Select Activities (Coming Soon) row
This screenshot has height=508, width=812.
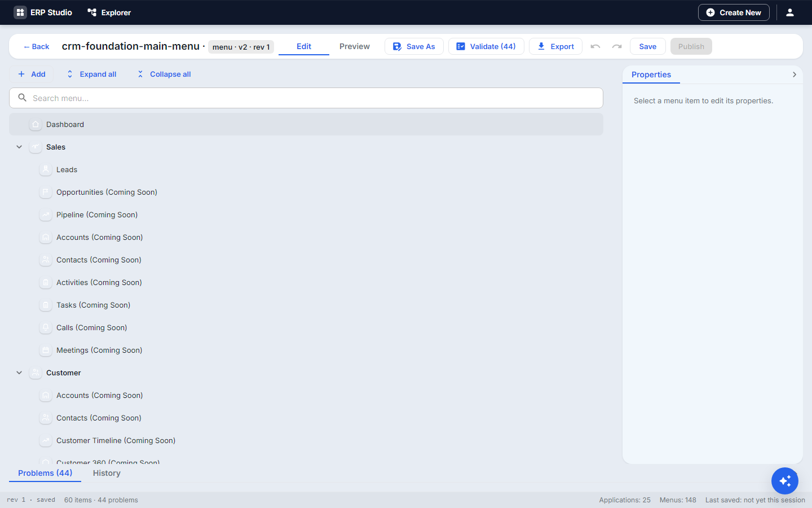point(306,282)
